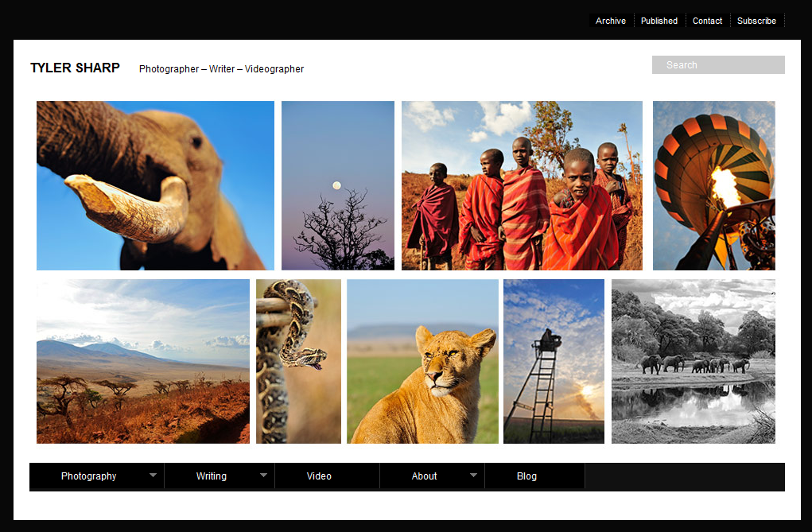
Task: View the snake on branch photo
Action: pyautogui.click(x=299, y=362)
